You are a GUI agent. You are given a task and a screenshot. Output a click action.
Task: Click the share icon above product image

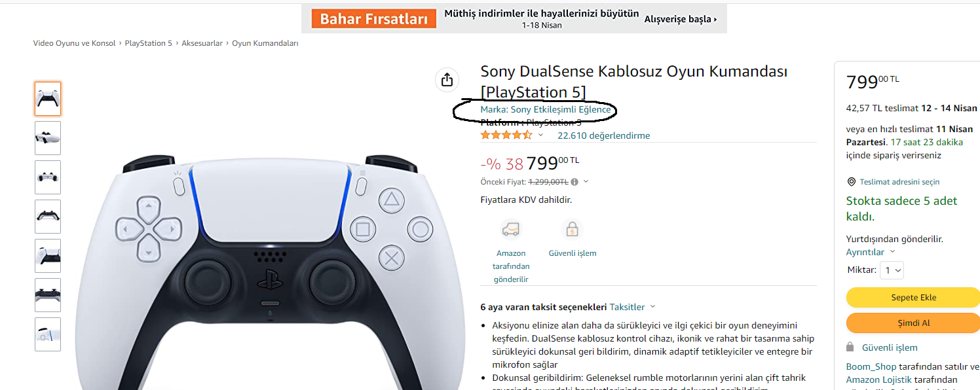(447, 79)
